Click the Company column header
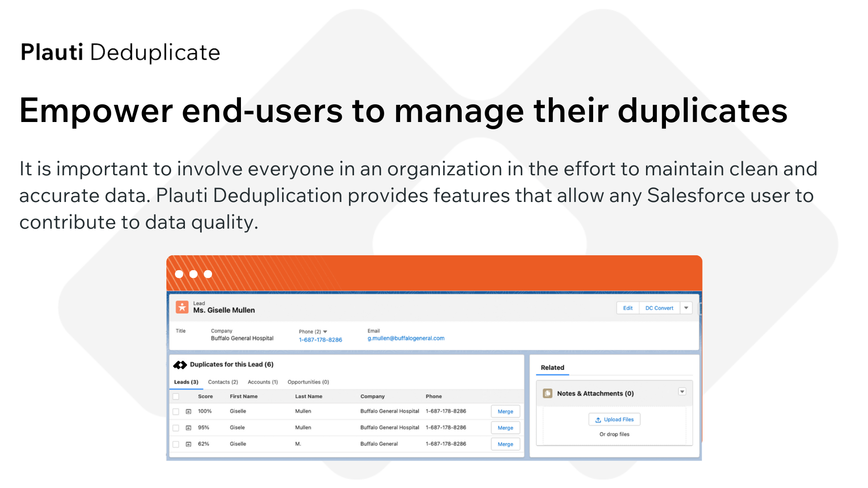The width and height of the screenshot is (868, 488). (373, 397)
